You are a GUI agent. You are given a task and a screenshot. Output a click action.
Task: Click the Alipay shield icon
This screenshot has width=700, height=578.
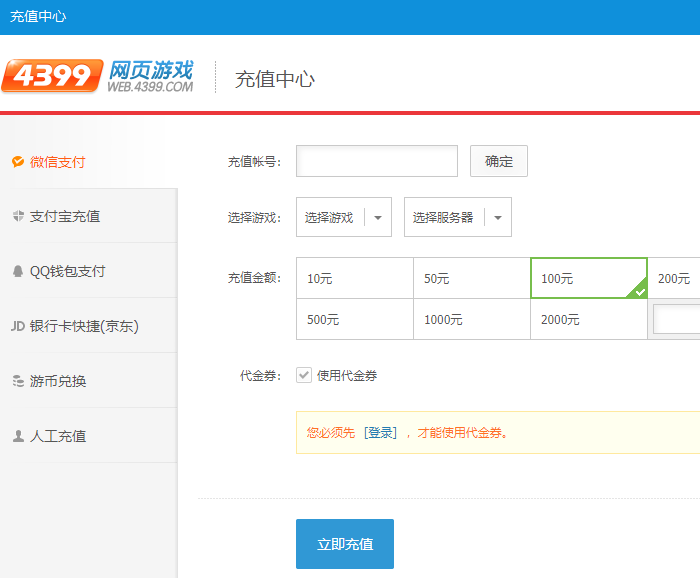point(18,216)
